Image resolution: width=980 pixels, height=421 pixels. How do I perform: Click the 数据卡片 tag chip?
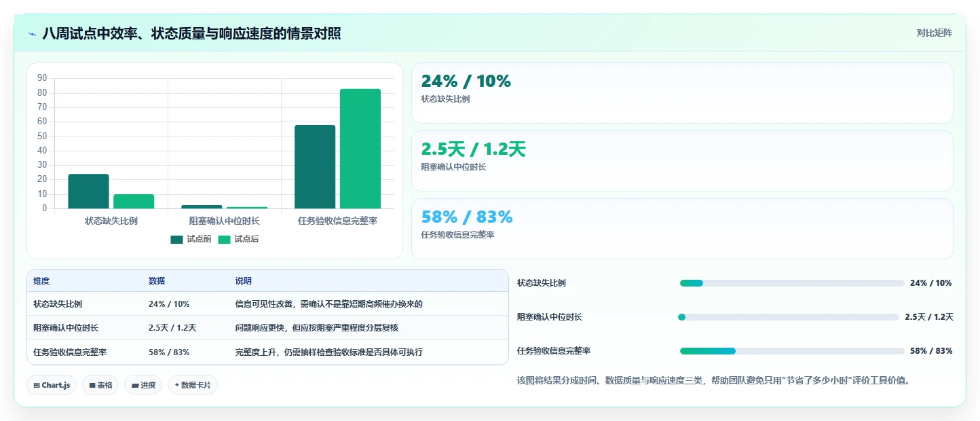(x=193, y=385)
